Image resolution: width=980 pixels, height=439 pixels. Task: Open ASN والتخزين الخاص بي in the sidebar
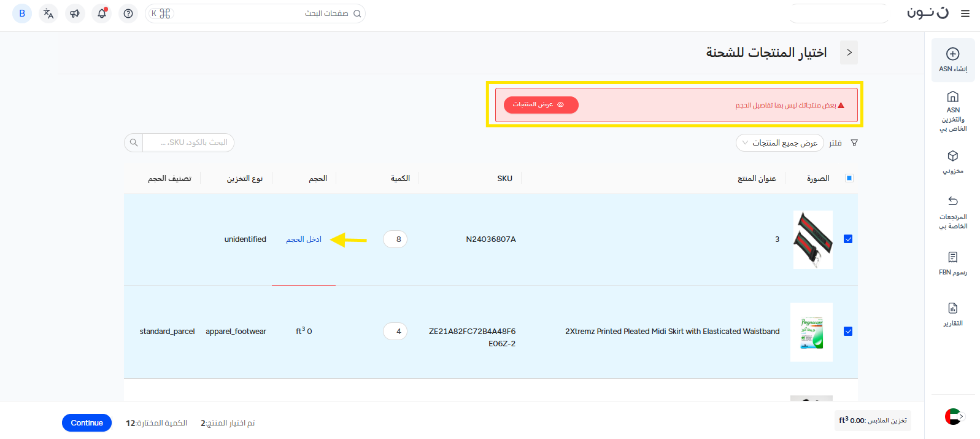pyautogui.click(x=953, y=111)
